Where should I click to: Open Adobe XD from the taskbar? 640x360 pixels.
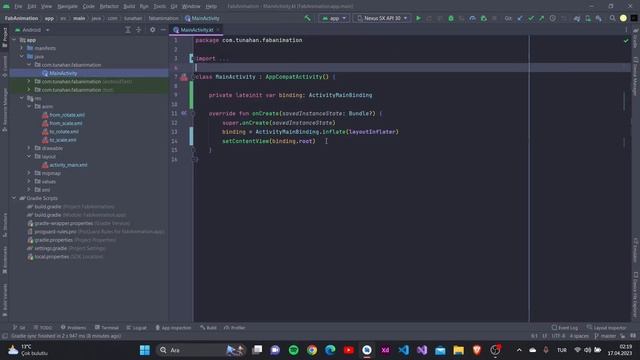[385, 350]
